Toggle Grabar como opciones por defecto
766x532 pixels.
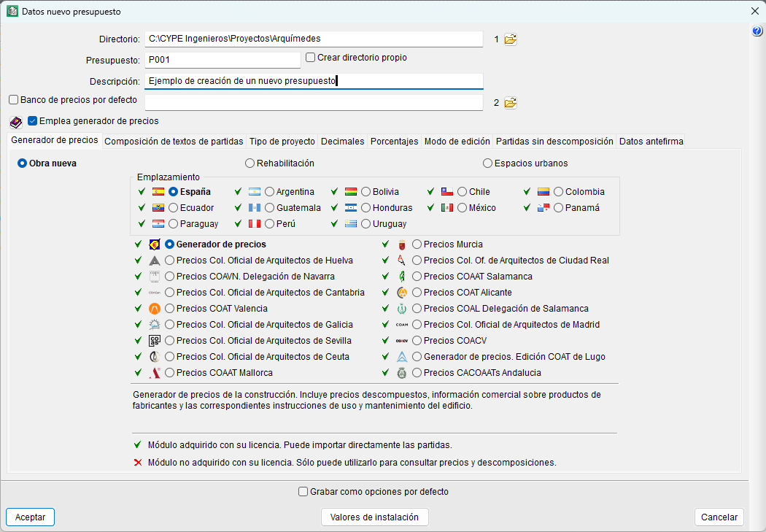303,492
